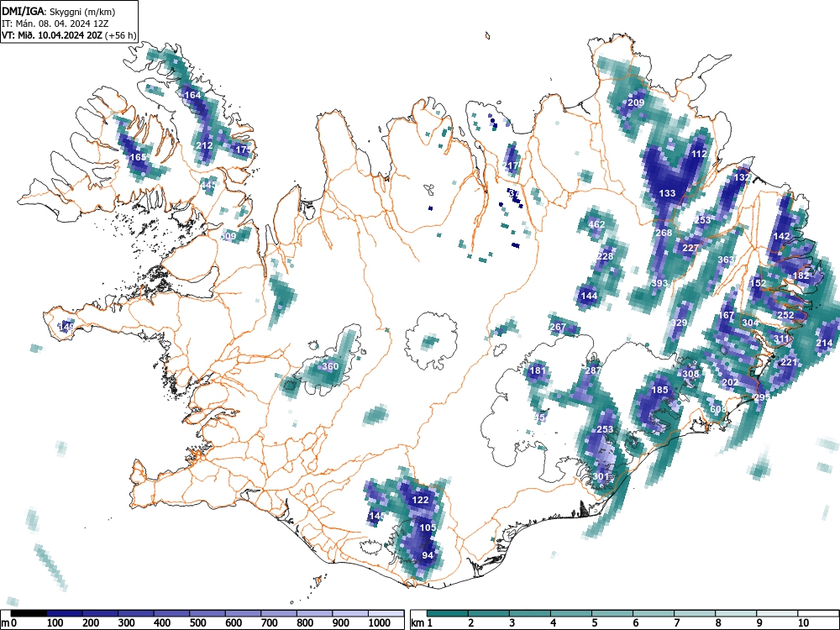Click the DMI/IGA Skyggni title text
This screenshot has height=630, width=840.
coord(59,11)
